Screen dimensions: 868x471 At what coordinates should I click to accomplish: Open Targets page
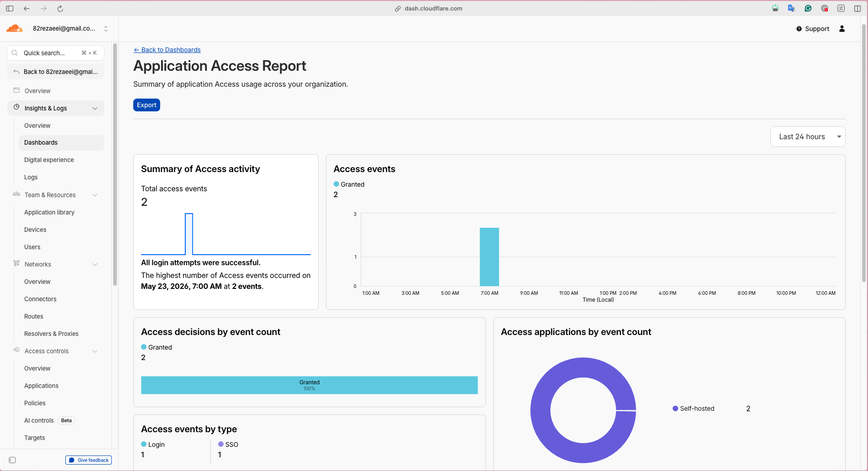61,438
